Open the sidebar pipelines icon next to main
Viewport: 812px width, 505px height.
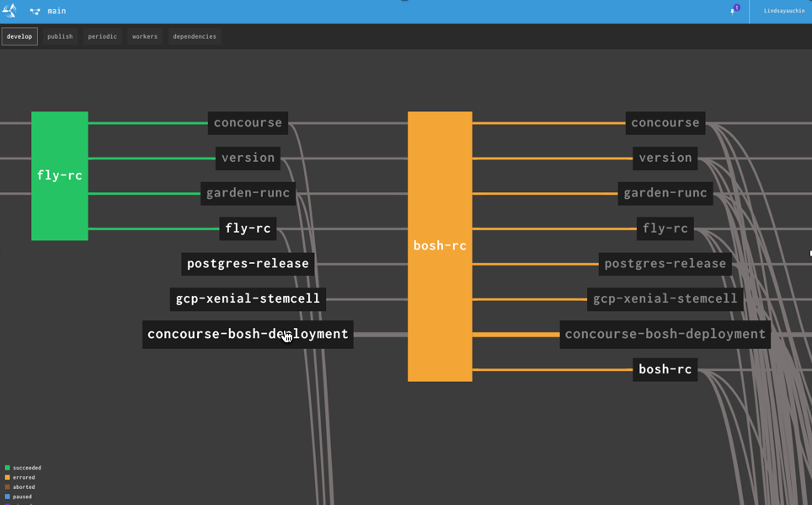point(33,11)
